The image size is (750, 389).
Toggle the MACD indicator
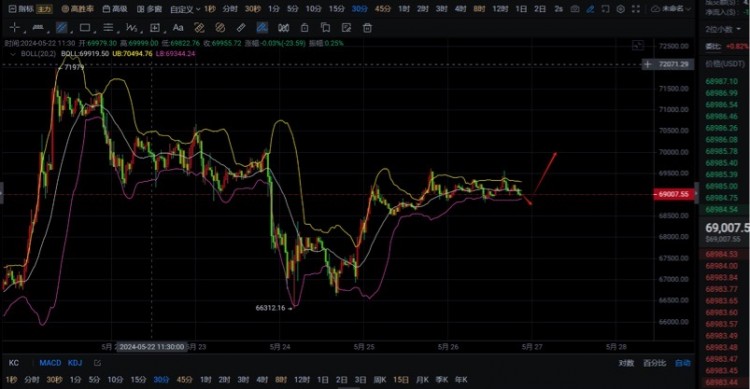pos(50,363)
